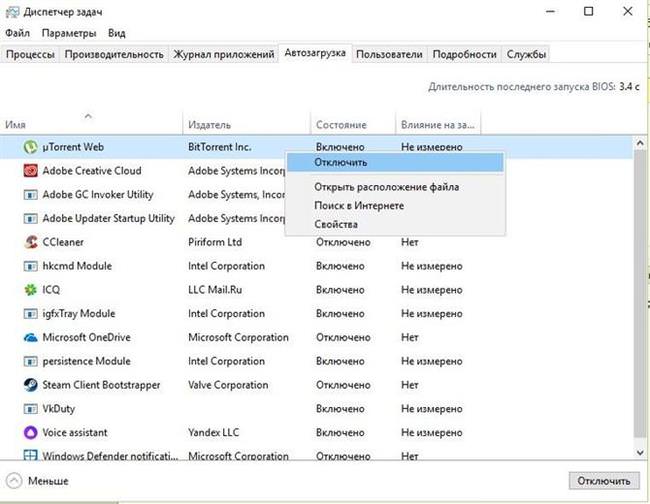Switch to the Журнал приложений tab
650x504 pixels.
click(x=223, y=54)
